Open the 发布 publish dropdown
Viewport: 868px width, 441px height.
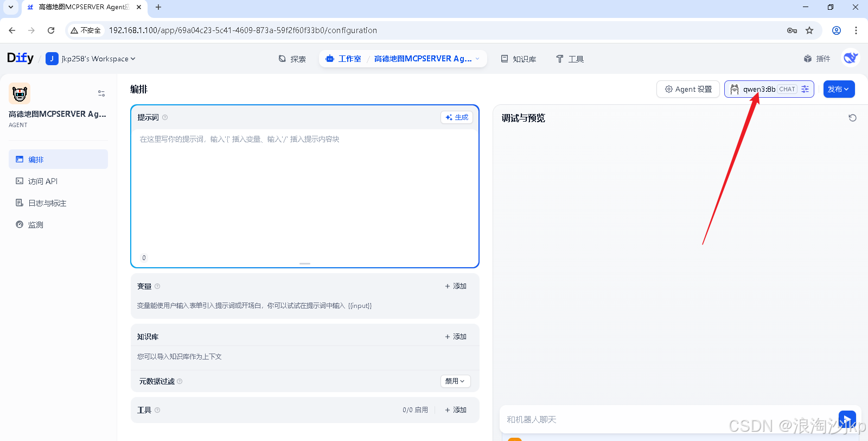pos(839,89)
